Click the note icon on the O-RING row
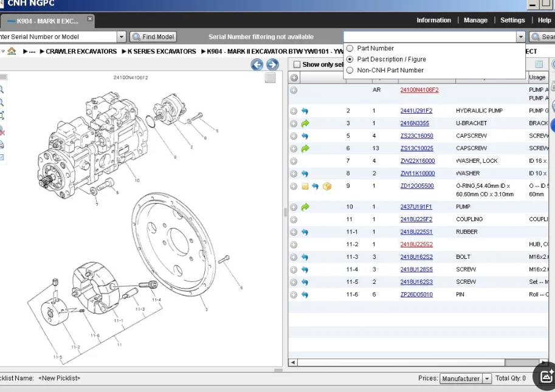This screenshot has height=392, width=555. click(x=305, y=186)
